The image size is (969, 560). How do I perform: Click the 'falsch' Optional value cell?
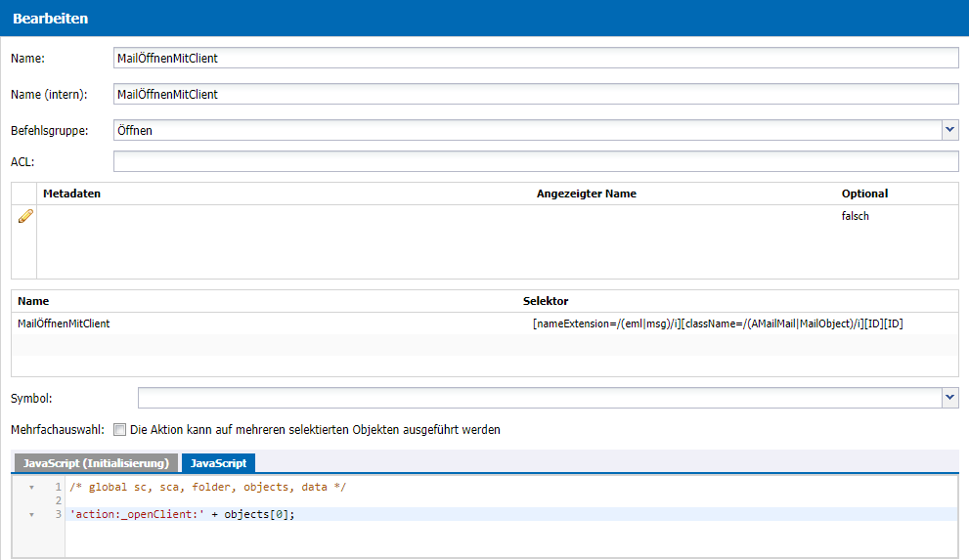[855, 216]
